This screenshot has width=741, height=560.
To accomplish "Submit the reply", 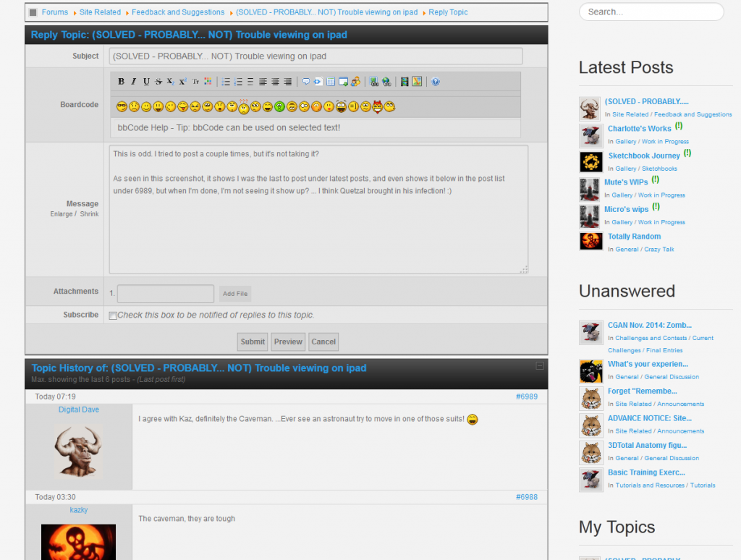I will click(x=253, y=341).
